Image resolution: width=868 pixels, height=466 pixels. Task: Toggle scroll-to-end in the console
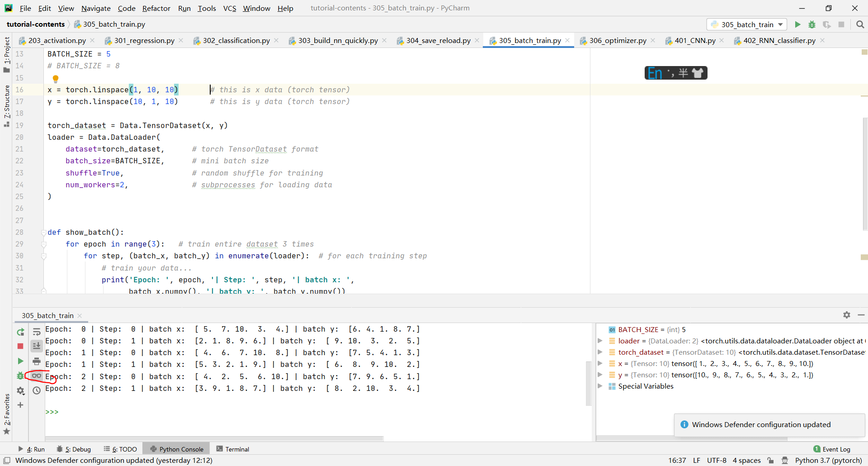tap(37, 346)
